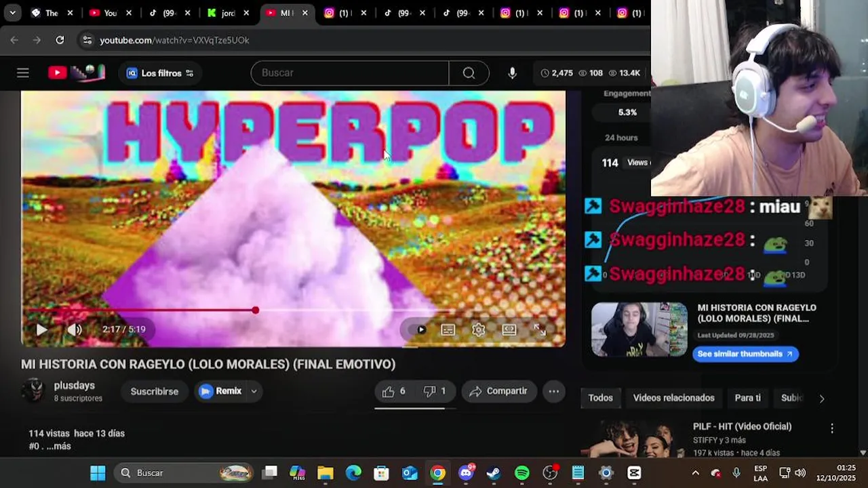Select the Videos relacionados chip
868x488 pixels.
673,398
